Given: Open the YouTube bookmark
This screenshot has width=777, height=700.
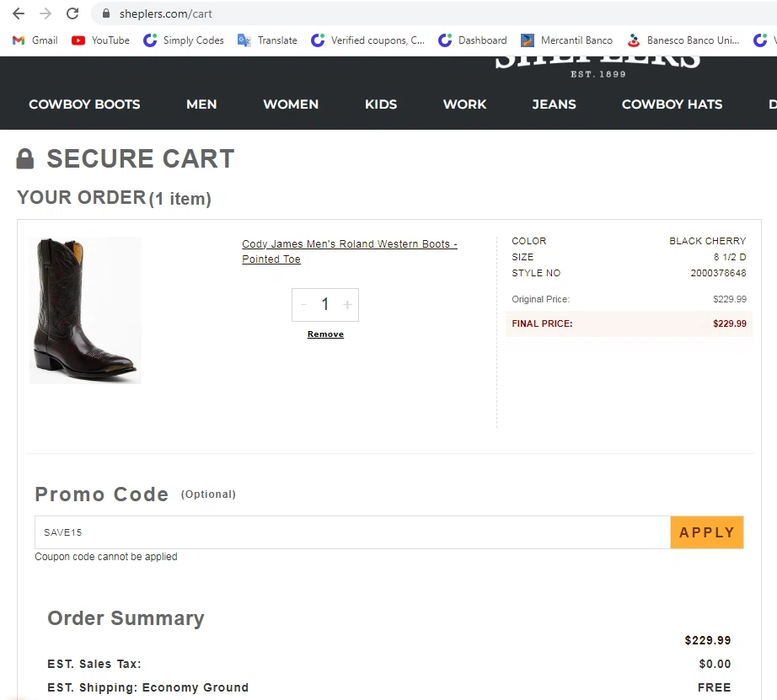Looking at the screenshot, I should tap(100, 40).
